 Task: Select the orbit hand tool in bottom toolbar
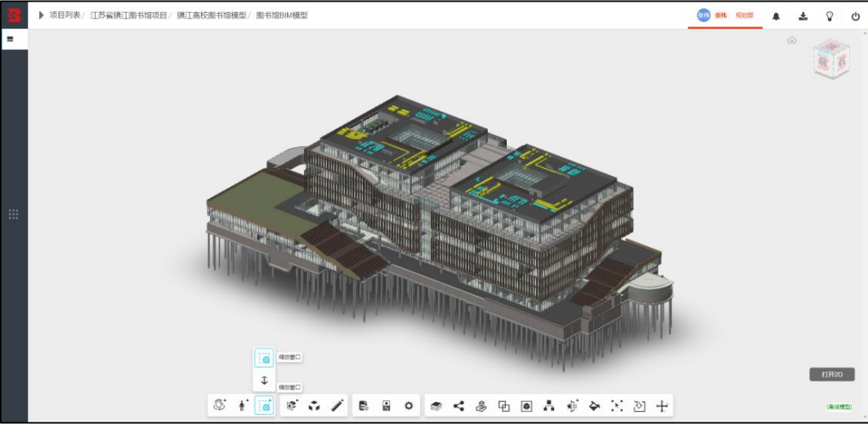[220, 405]
